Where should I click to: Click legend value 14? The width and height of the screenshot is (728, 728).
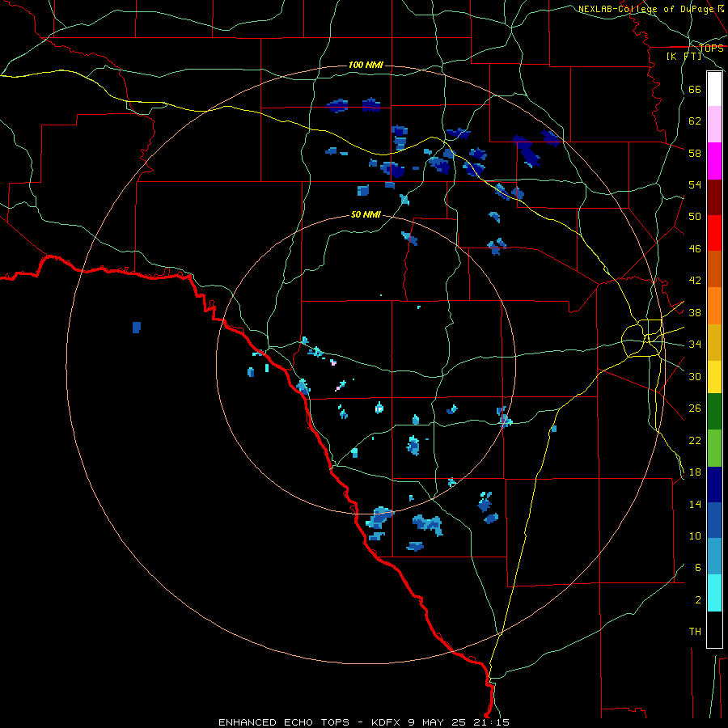(695, 504)
